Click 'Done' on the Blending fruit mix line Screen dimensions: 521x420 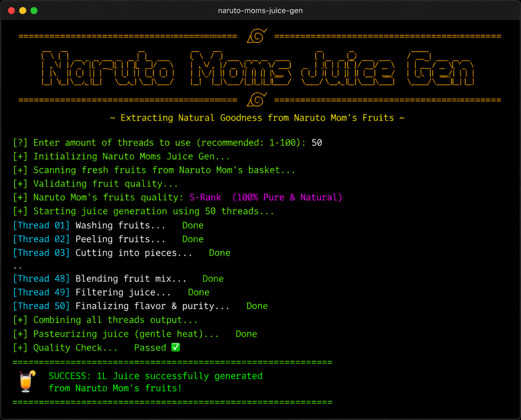coord(213,279)
